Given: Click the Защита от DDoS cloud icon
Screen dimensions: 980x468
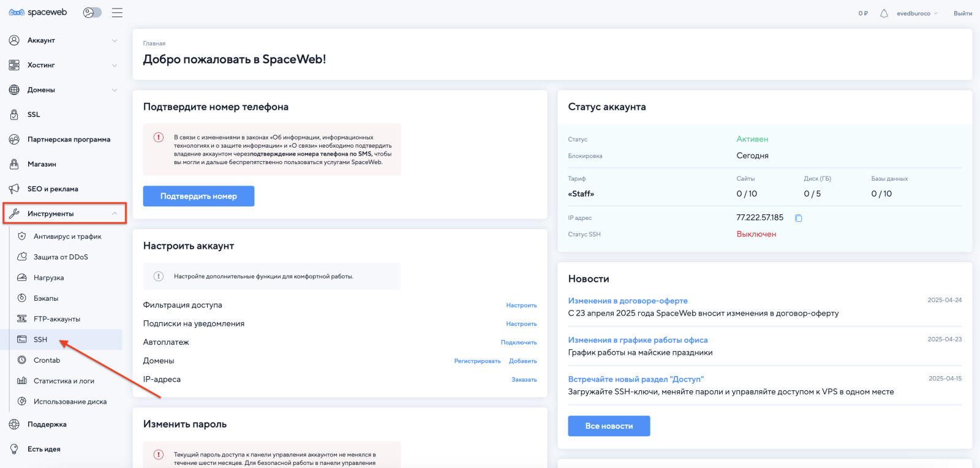Looking at the screenshot, I should tap(22, 257).
